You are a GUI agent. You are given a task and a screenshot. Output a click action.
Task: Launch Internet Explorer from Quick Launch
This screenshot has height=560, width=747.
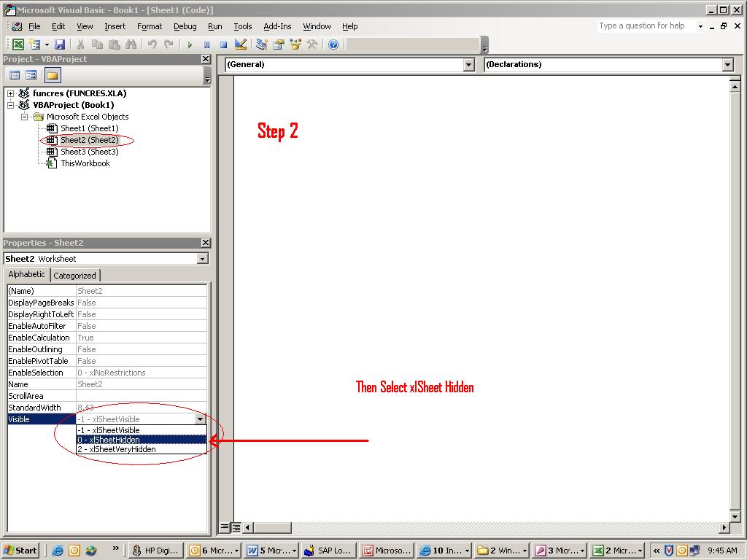tap(58, 551)
